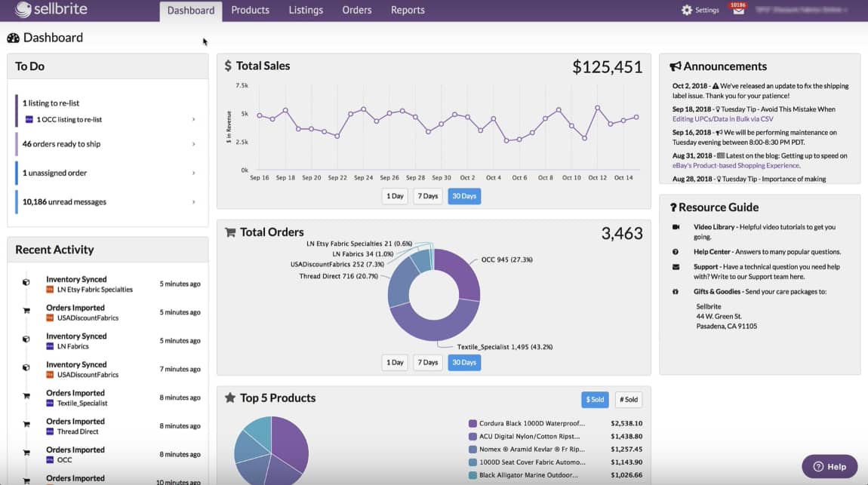Click the dollar icon beside Total Sales
This screenshot has height=485, width=868.
click(x=228, y=66)
